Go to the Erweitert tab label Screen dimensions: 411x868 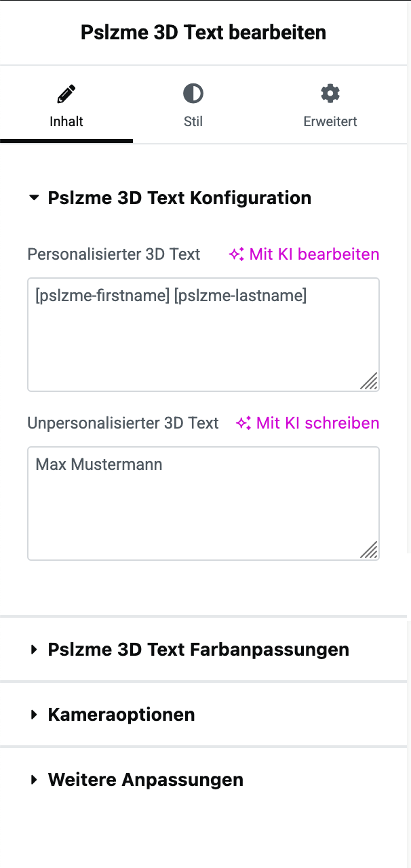coord(330,122)
